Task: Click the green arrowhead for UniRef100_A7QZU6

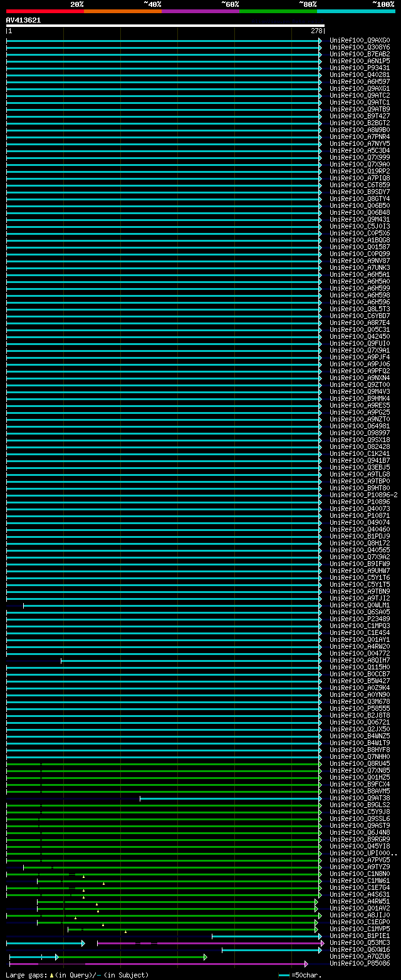Action: (x=205, y=956)
